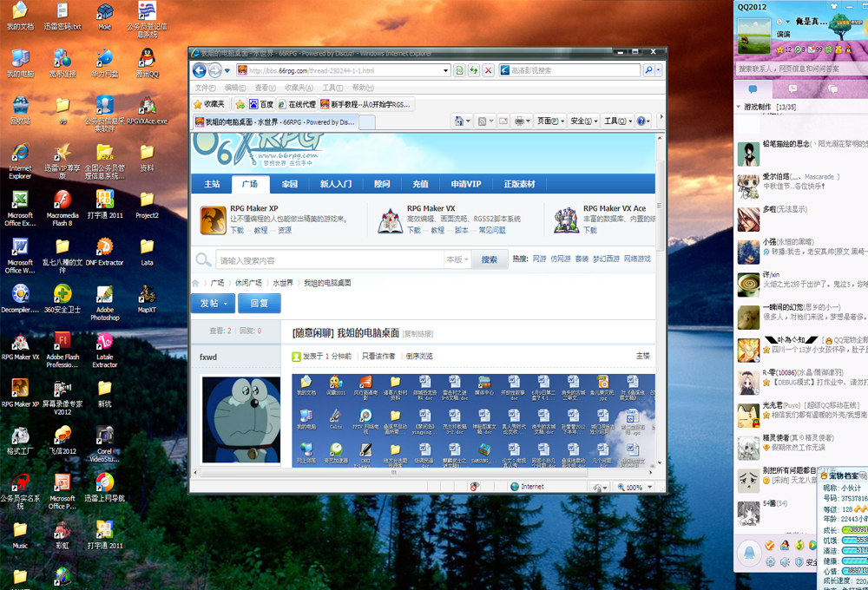
Task: Open the 本版 search scope dropdown
Action: click(x=457, y=259)
